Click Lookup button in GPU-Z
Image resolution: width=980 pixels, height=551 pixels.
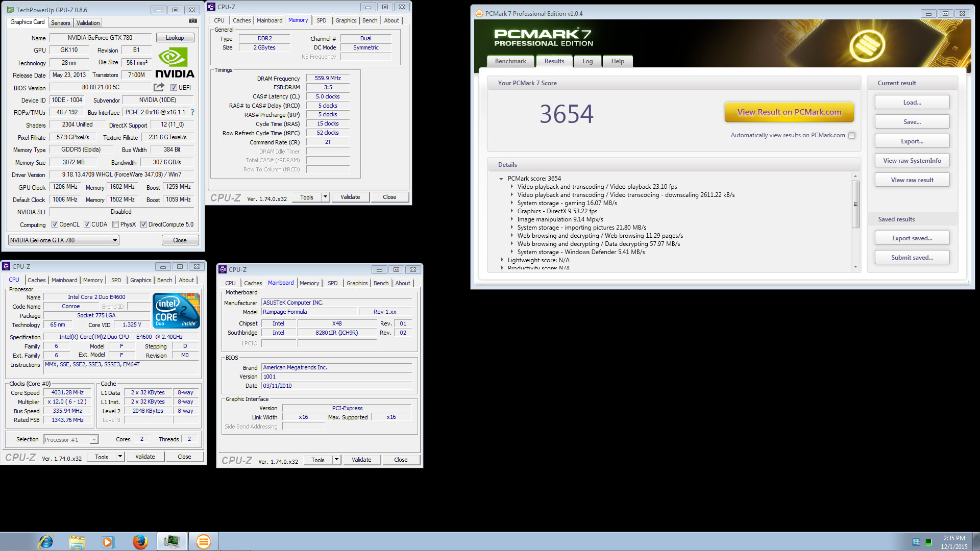click(x=175, y=38)
